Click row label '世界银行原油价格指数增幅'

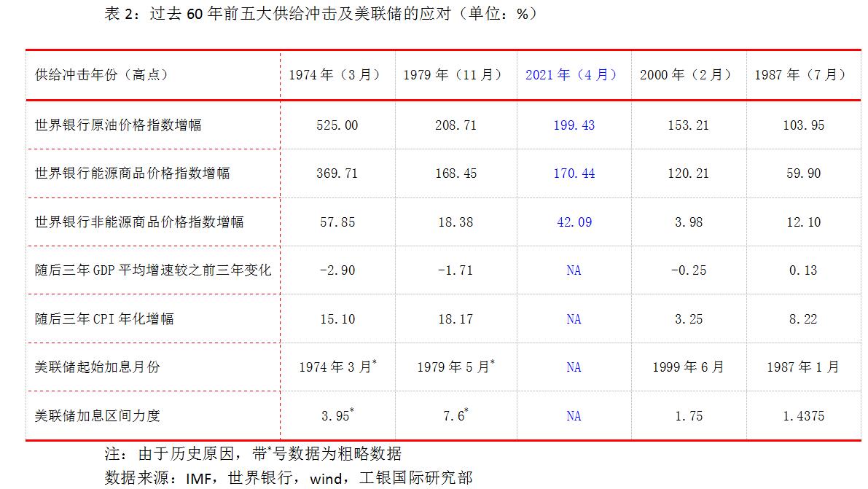[x=118, y=125]
